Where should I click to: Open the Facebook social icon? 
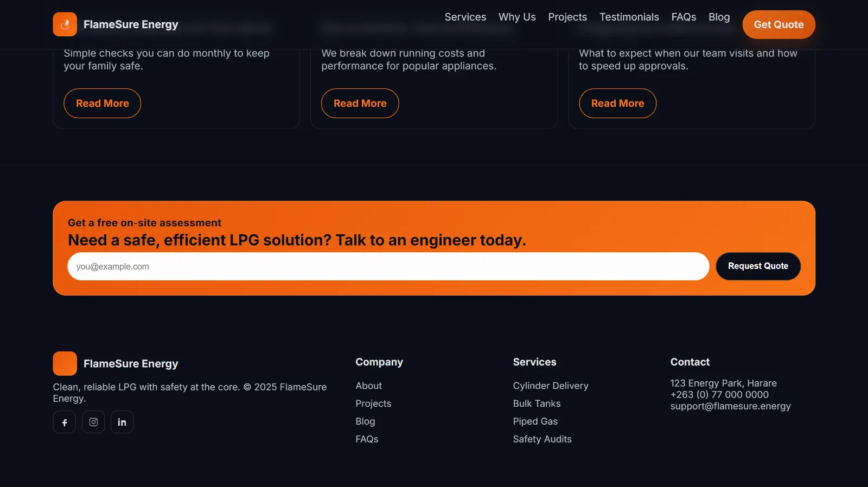[x=64, y=422]
